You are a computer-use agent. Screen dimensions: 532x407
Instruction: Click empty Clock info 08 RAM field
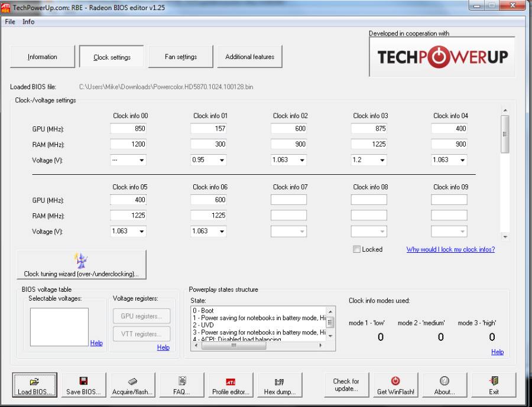pos(369,216)
